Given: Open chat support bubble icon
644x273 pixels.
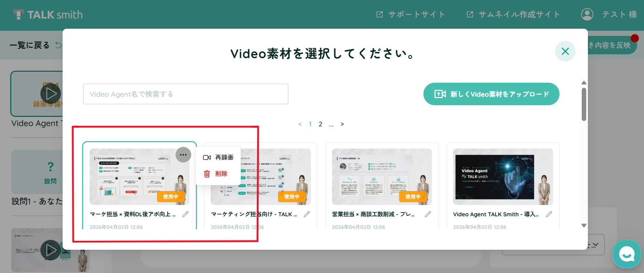Looking at the screenshot, I should 627,254.
